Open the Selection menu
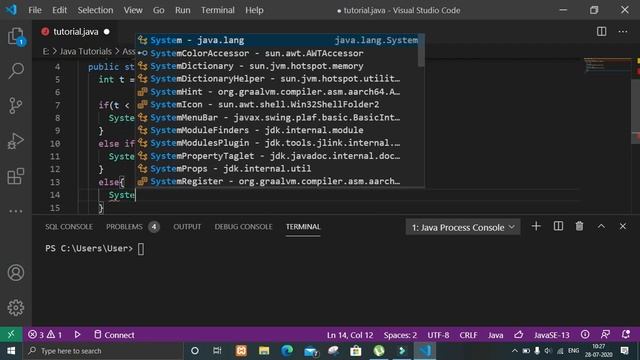The height and width of the screenshot is (360, 640). coord(95,10)
